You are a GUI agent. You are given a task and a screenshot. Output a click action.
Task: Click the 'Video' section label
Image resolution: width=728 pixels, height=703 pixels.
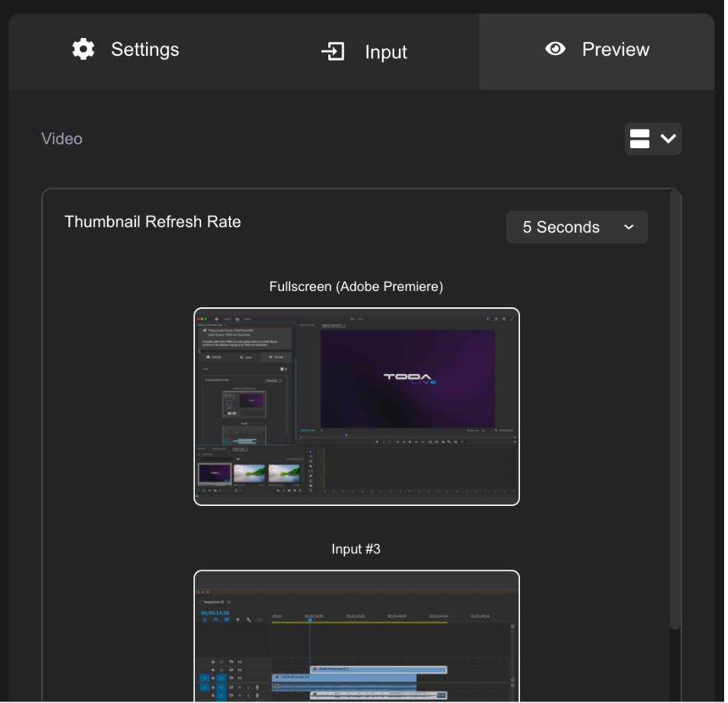pos(62,139)
